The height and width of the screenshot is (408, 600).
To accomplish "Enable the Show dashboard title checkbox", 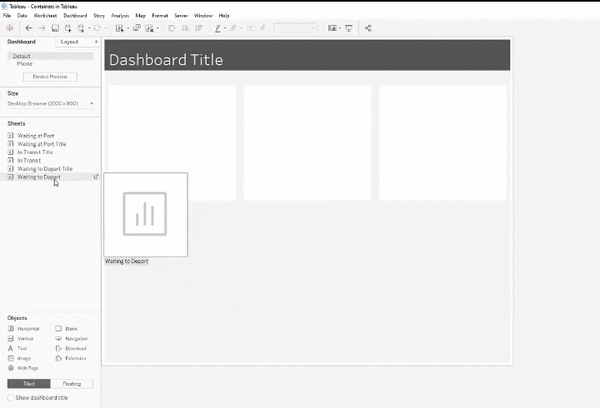I will (11, 398).
